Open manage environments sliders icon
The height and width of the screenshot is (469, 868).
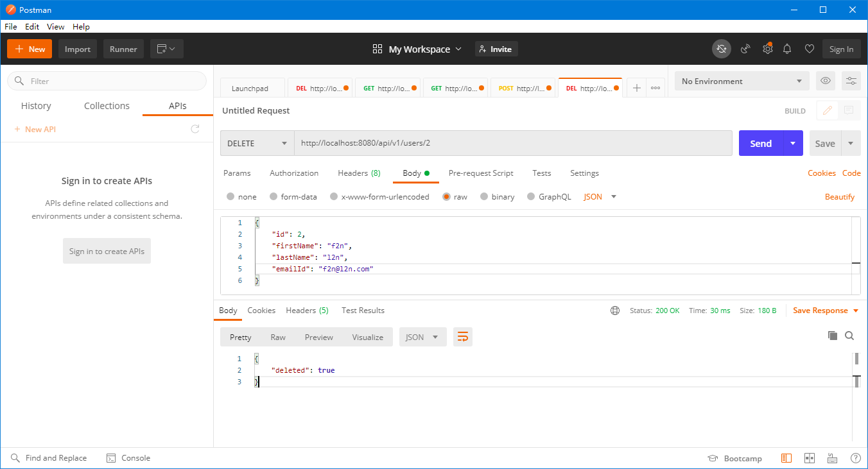point(851,81)
